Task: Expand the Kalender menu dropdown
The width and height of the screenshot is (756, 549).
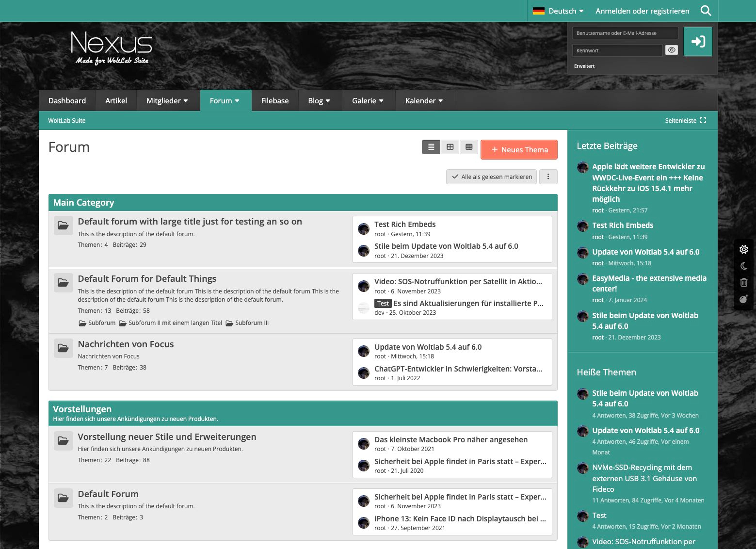Action: (x=424, y=100)
